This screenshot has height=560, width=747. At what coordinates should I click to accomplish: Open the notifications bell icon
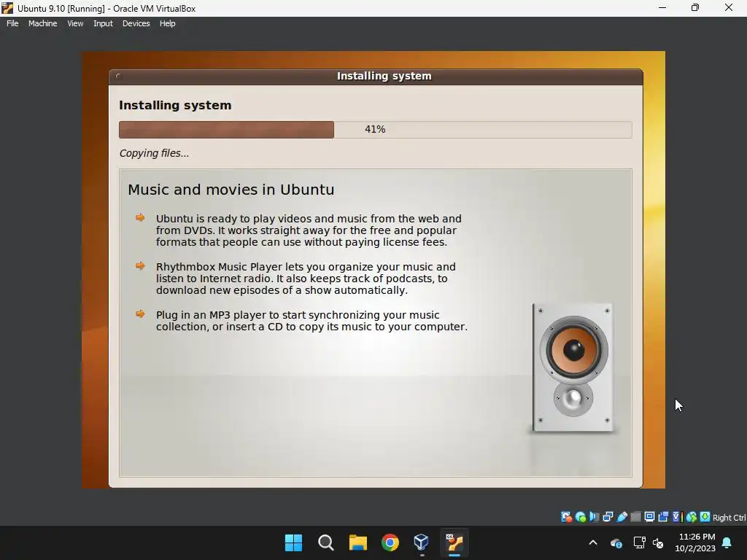[x=727, y=542]
